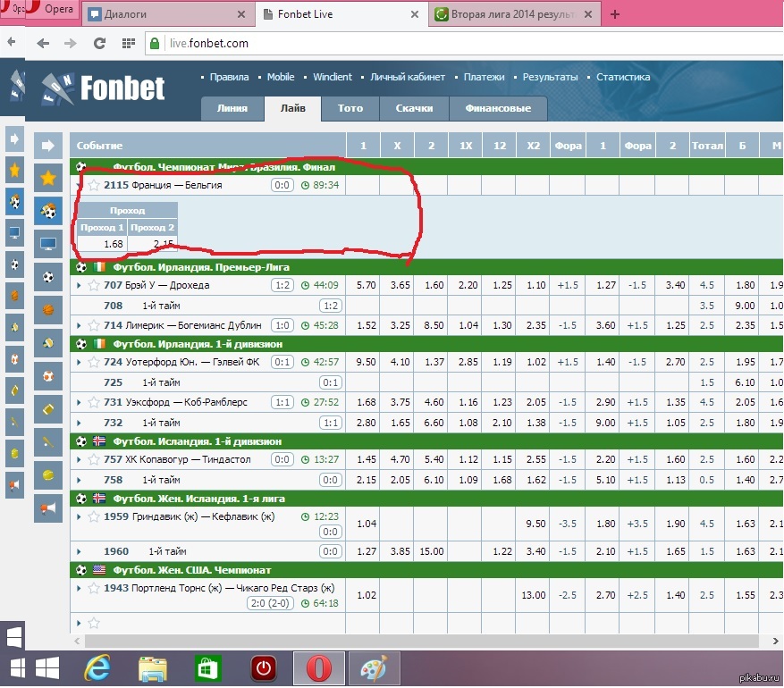This screenshot has width=784, height=688.
Task: Open Windows Store from taskbar
Action: [x=208, y=668]
